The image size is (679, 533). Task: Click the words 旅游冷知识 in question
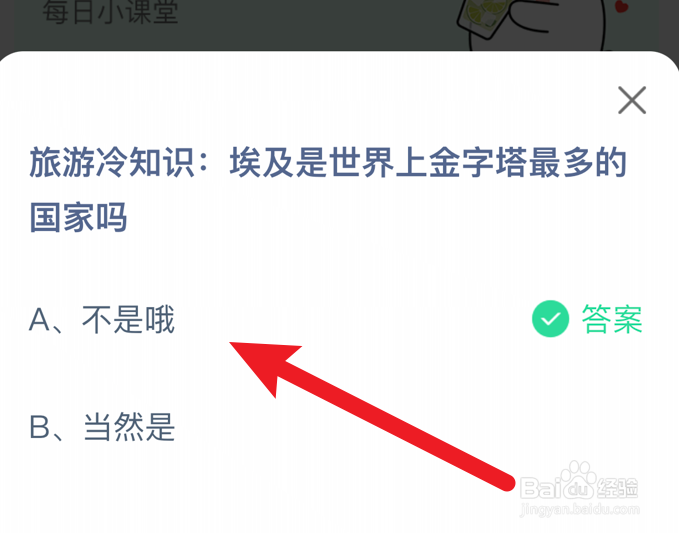coord(111,162)
